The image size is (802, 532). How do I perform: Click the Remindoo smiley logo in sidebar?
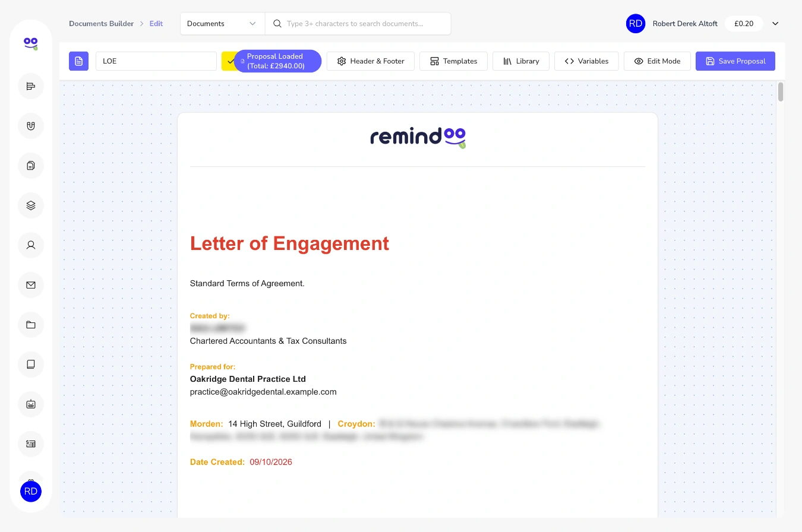click(x=31, y=43)
